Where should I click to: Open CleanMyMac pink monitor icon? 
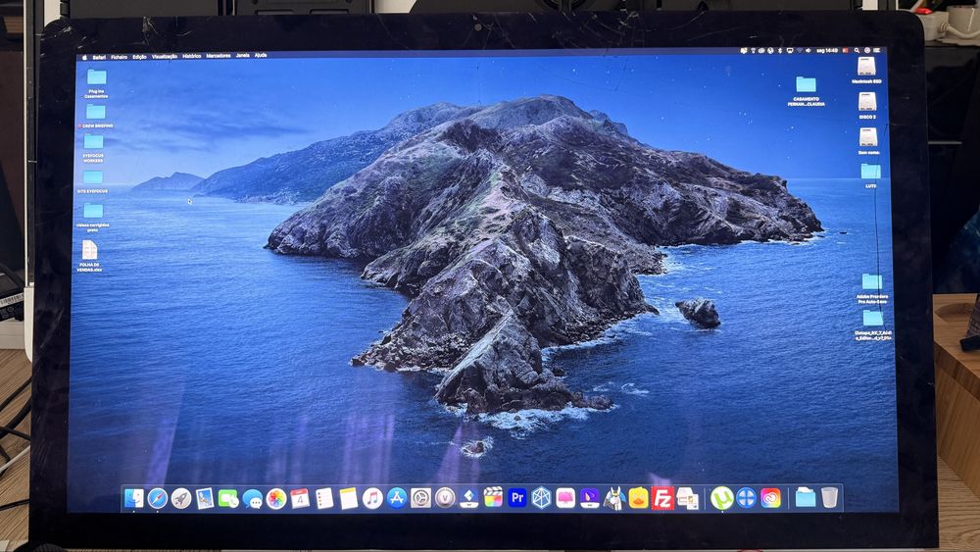(565, 498)
